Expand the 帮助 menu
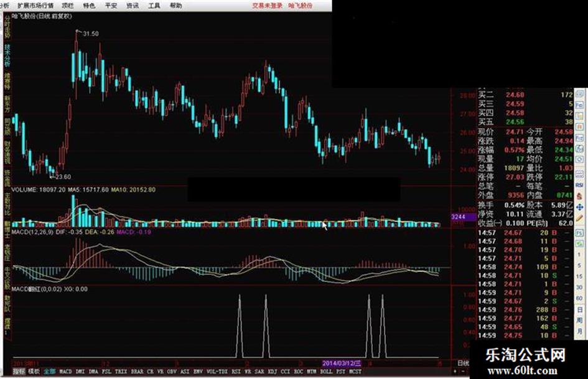Viewport: 588px width, 379px height. coord(176,6)
